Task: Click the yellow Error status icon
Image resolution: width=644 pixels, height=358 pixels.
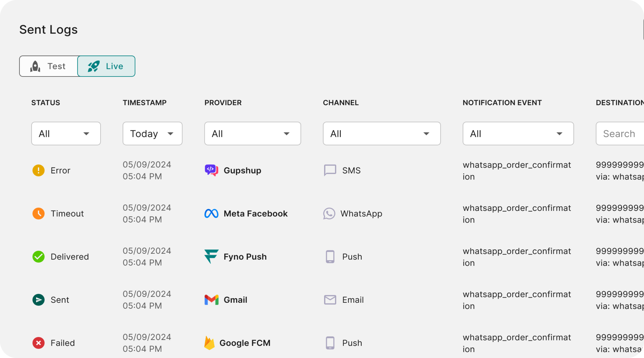Action: (x=38, y=170)
